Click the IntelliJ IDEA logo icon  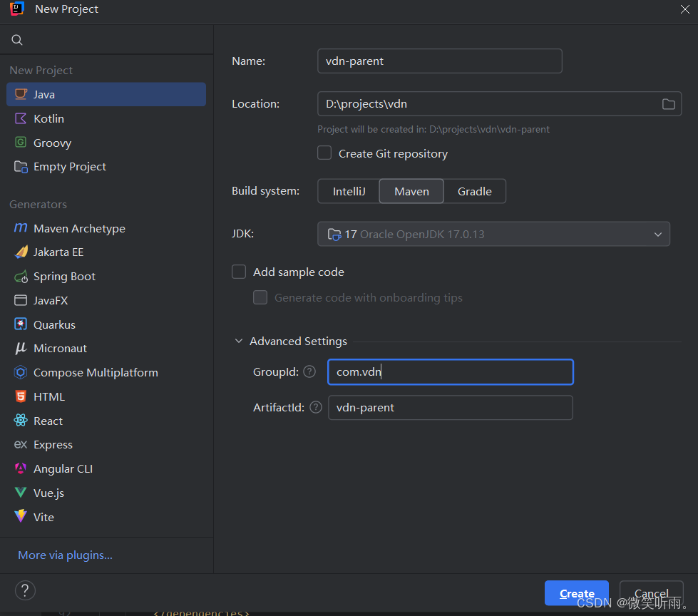tap(16, 9)
